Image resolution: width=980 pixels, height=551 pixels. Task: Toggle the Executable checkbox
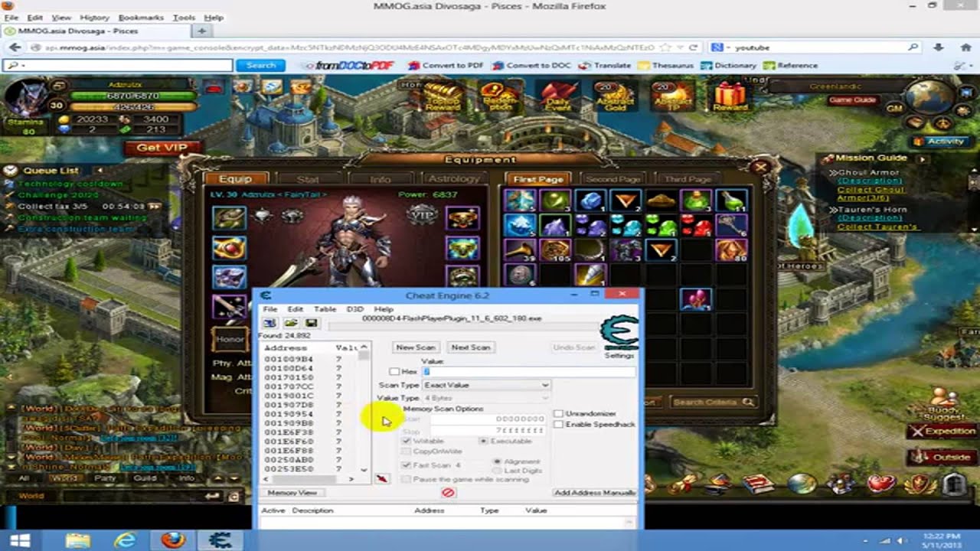point(483,442)
